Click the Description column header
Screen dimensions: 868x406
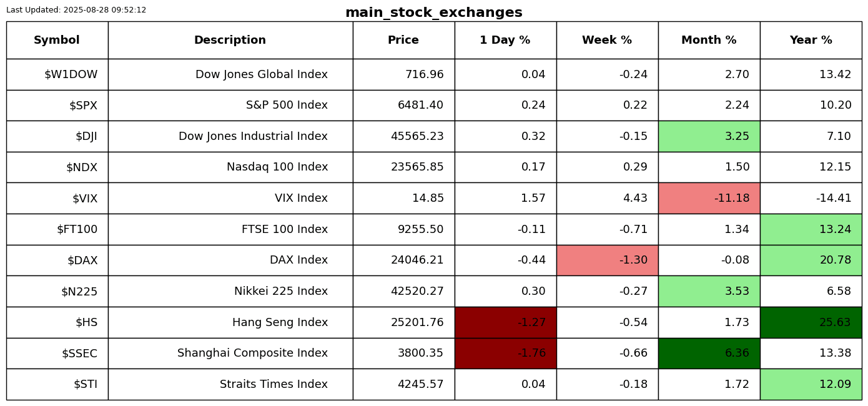coord(230,41)
